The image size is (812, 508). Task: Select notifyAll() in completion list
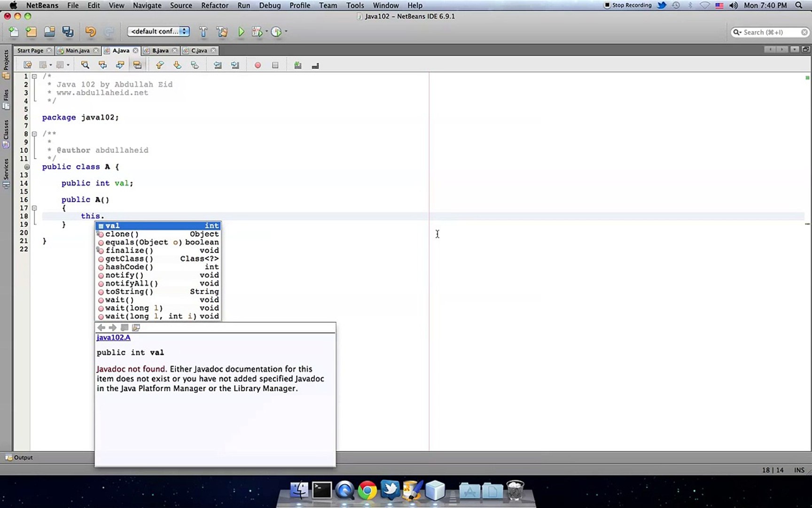tap(158, 283)
